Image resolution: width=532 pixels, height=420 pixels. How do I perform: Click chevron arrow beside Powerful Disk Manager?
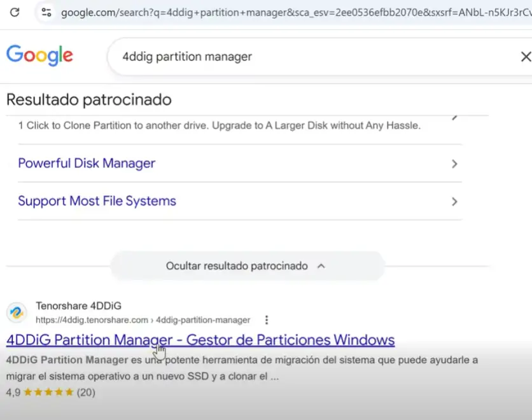coord(454,164)
